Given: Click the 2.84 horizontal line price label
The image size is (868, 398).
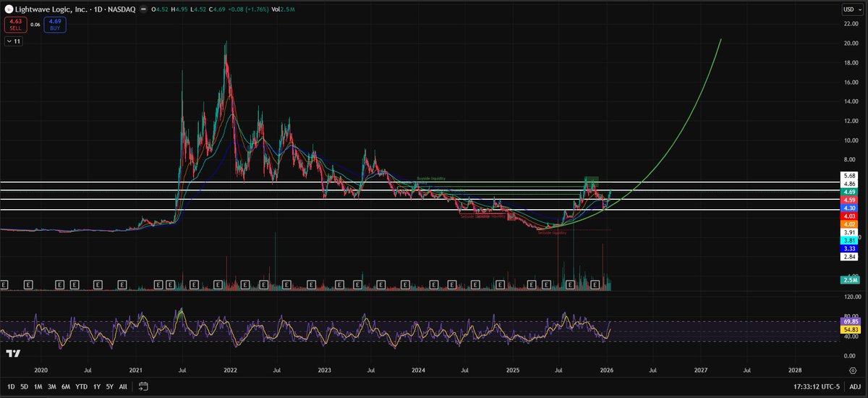Looking at the screenshot, I should [x=848, y=256].
